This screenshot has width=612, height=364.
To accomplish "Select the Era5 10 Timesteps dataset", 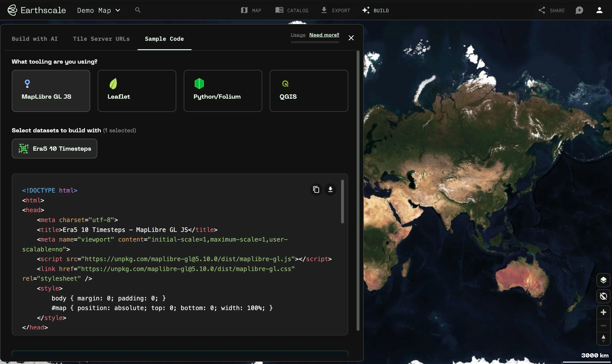I will tap(54, 149).
